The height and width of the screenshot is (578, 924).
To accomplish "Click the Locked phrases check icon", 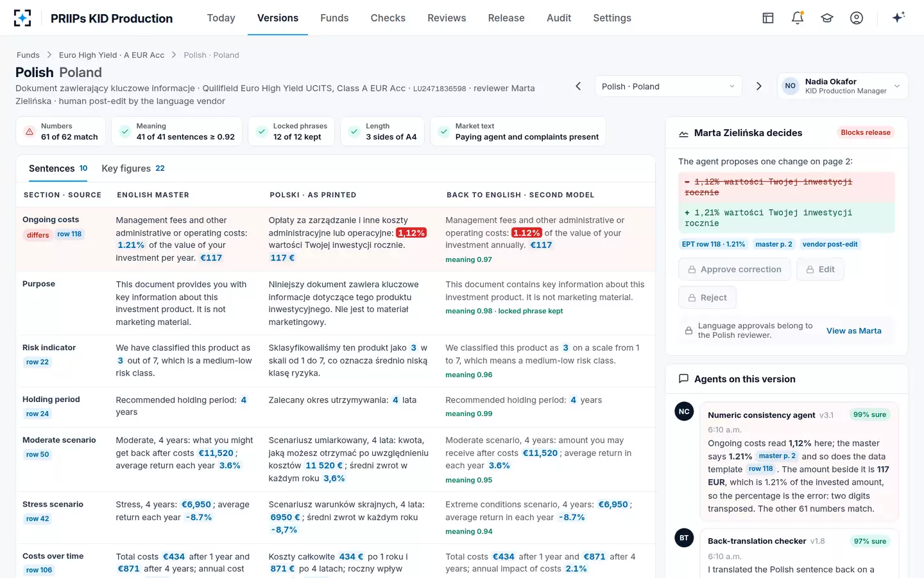I will point(262,132).
